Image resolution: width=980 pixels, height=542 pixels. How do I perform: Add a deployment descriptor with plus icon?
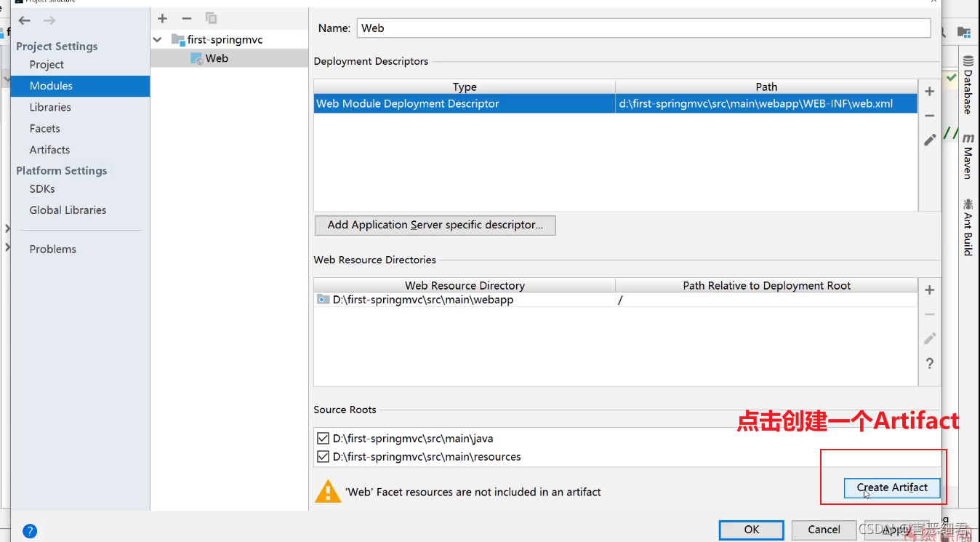click(x=929, y=92)
